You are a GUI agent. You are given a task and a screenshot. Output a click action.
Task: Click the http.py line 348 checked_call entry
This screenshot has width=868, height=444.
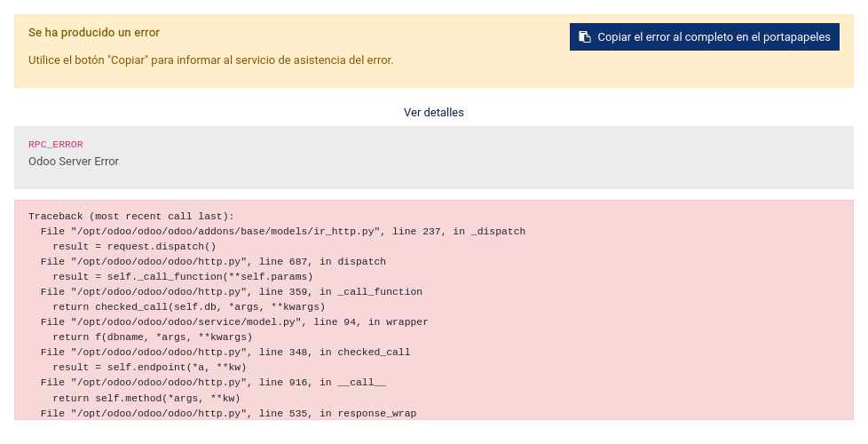pyautogui.click(x=225, y=353)
